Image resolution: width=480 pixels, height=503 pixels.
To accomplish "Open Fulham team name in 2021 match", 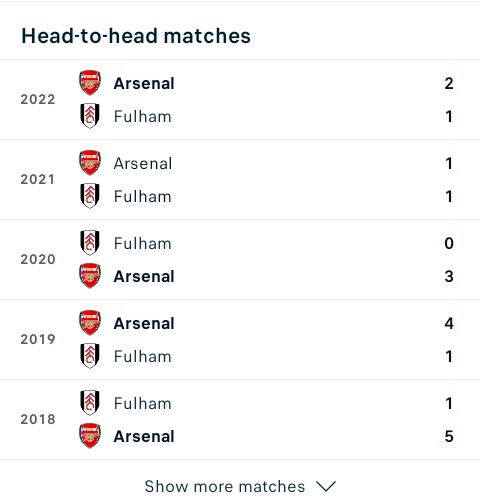I will pyautogui.click(x=143, y=196).
